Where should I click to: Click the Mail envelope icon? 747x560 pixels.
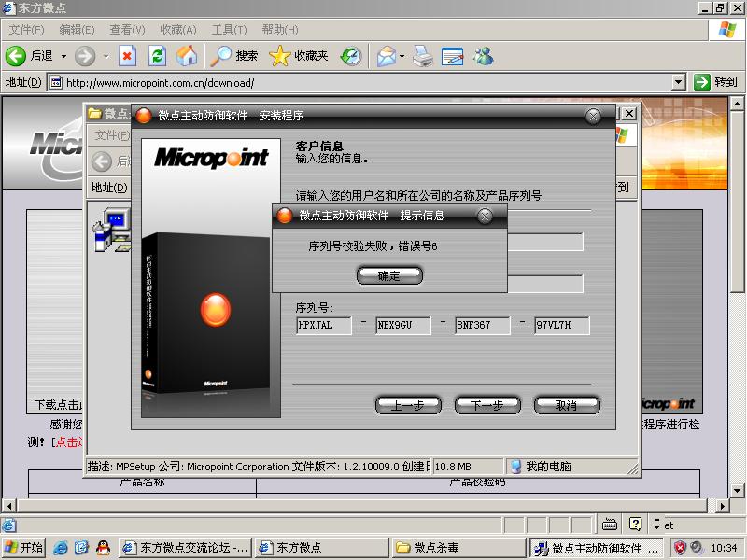(x=387, y=56)
